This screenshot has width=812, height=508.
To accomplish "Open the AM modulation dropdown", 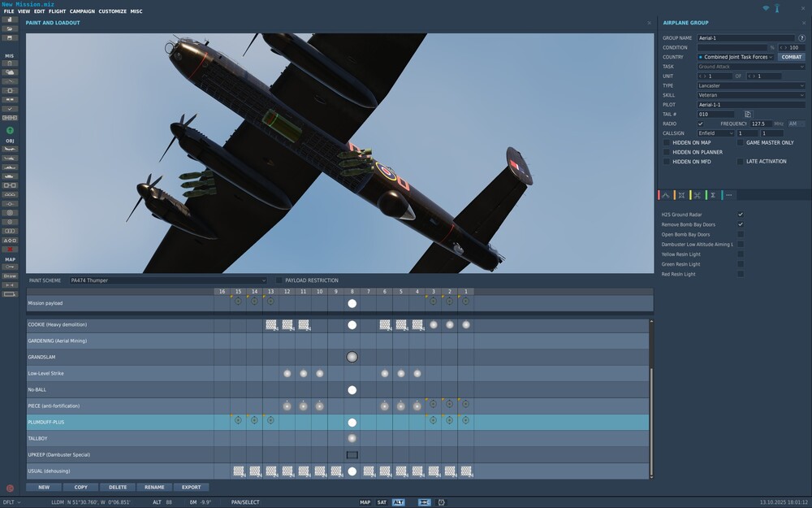I will (796, 124).
